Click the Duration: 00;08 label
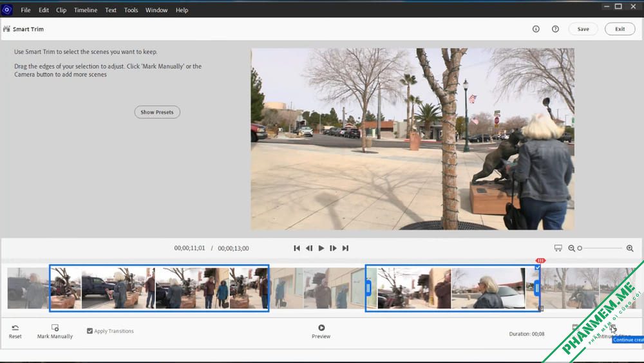 527,334
